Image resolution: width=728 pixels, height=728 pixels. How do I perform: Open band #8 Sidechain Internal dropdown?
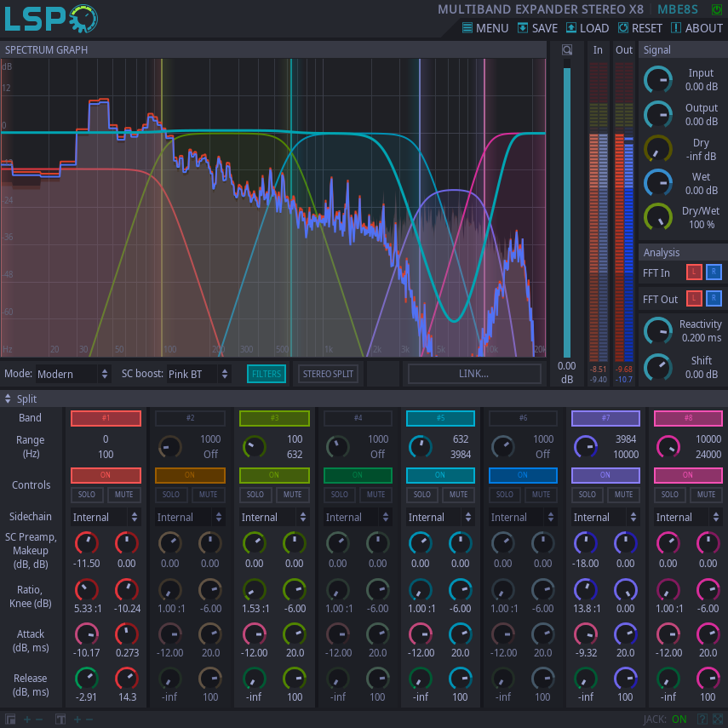(x=688, y=517)
